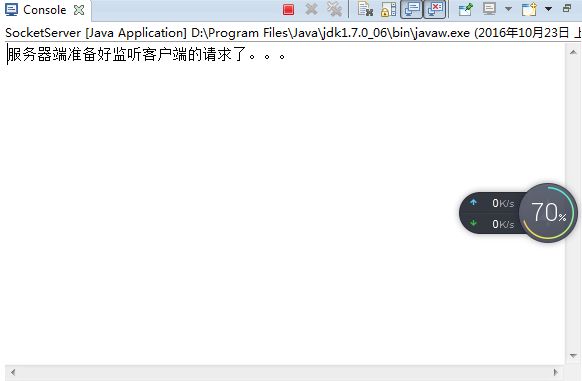The image size is (582, 381).
Task: Click Remove All Terminated Launches double-X icon
Action: tap(334, 9)
